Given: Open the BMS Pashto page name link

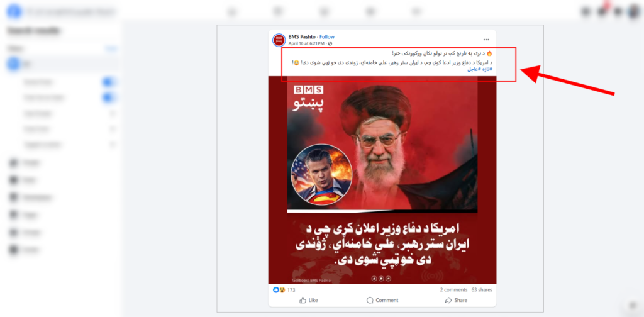Looking at the screenshot, I should click(302, 37).
